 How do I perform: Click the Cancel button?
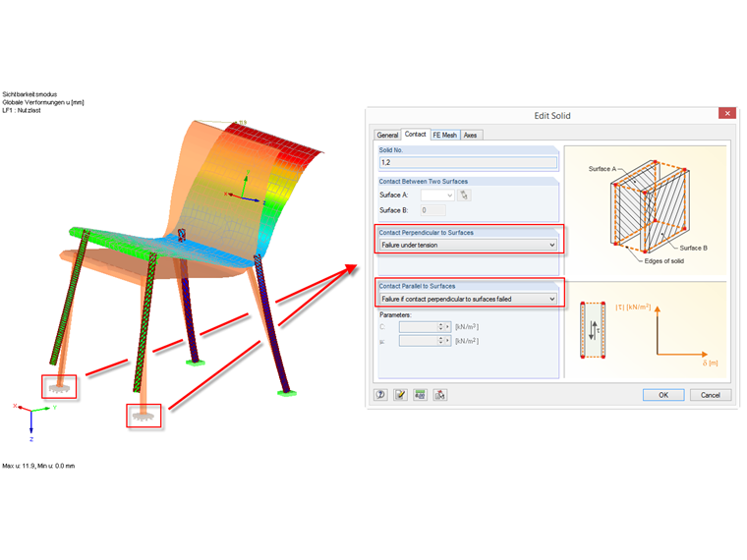[711, 395]
